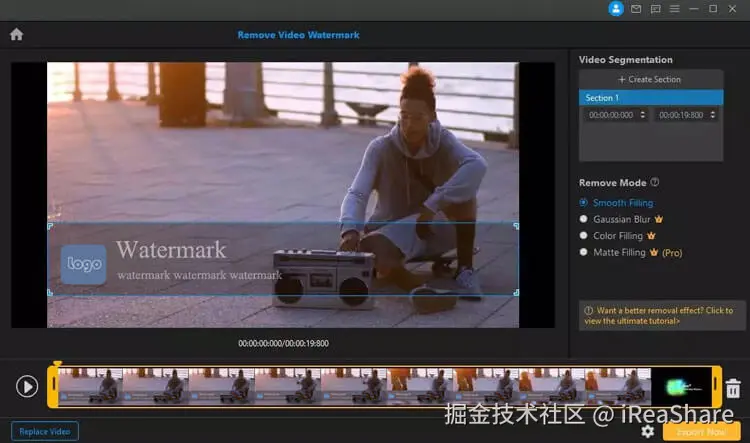Click top-right handle of watermark selection box
The height and width of the screenshot is (443, 750).
(x=516, y=226)
